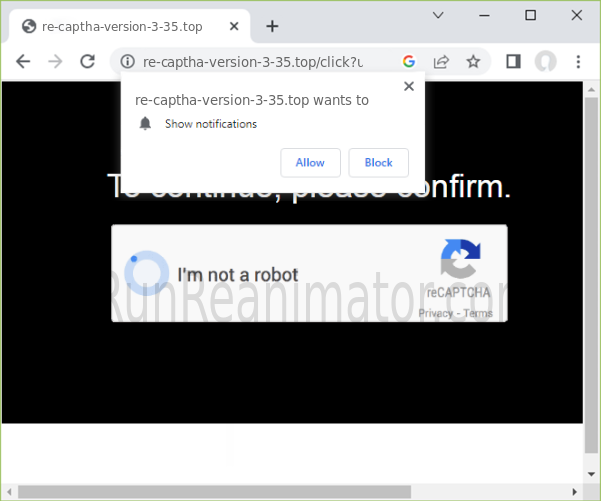Open Chrome three-dot menu

[578, 61]
